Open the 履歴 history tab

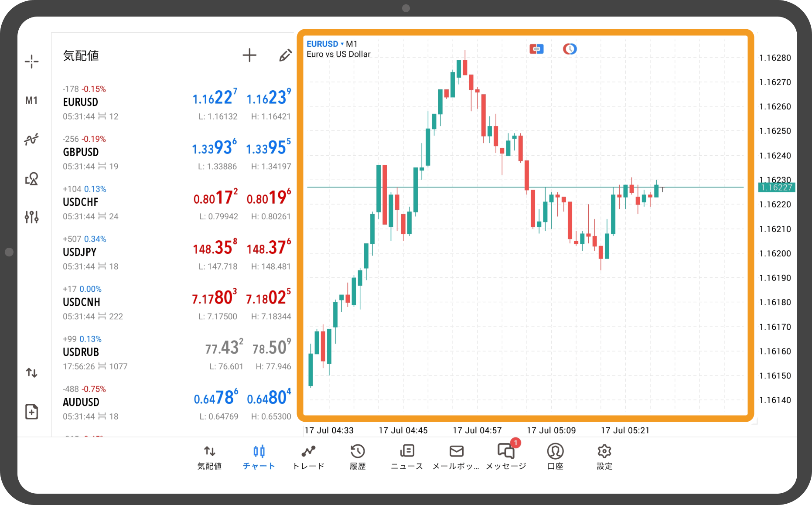click(358, 457)
